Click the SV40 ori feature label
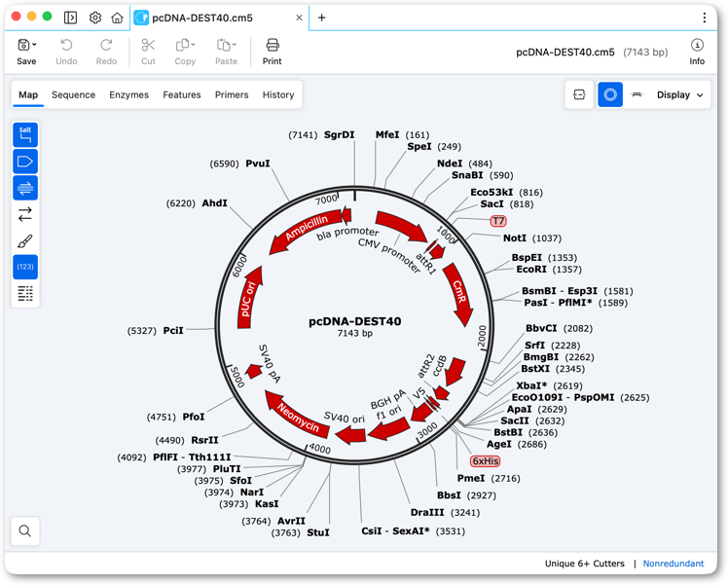Screen dimensions: 728x585 tap(344, 417)
